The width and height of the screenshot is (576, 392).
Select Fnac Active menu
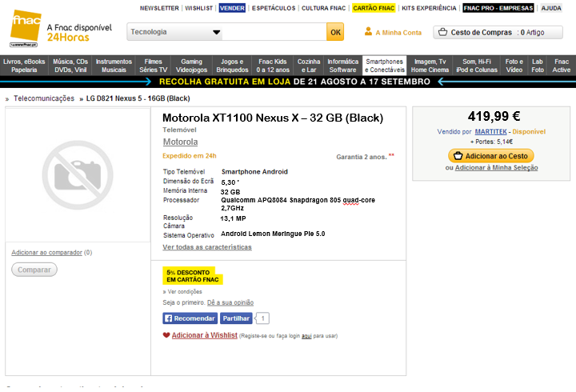(x=562, y=66)
